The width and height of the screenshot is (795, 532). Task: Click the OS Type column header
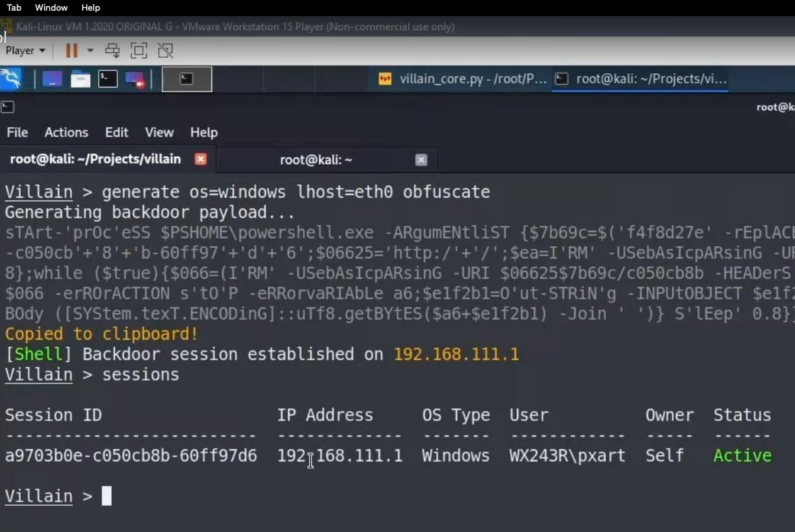[456, 415]
